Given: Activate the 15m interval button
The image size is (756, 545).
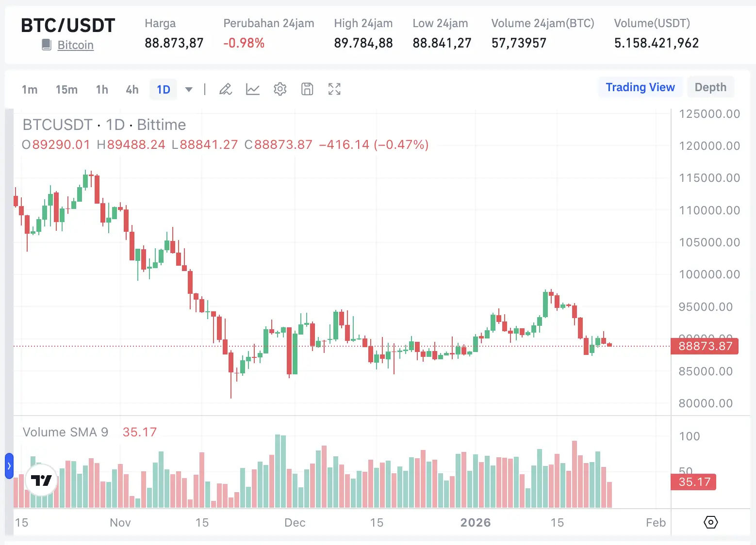Looking at the screenshot, I should pos(66,89).
